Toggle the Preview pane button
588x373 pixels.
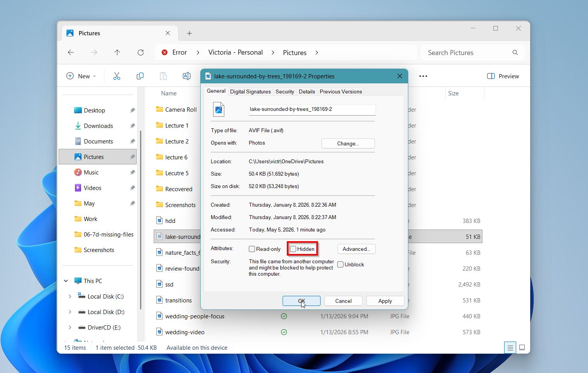point(503,76)
